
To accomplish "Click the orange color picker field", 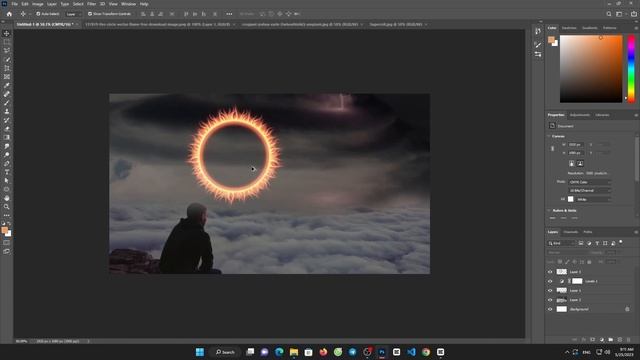I will [x=591, y=69].
